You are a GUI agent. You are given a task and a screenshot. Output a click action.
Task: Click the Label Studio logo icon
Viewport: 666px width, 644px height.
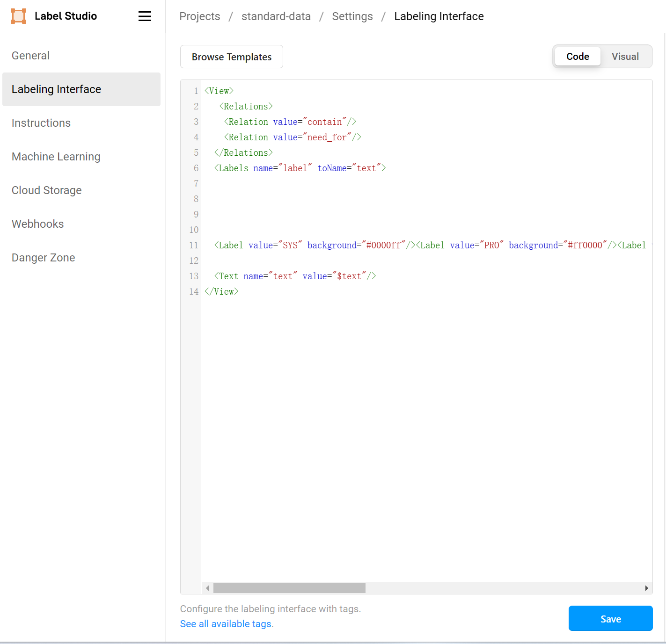pyautogui.click(x=19, y=16)
